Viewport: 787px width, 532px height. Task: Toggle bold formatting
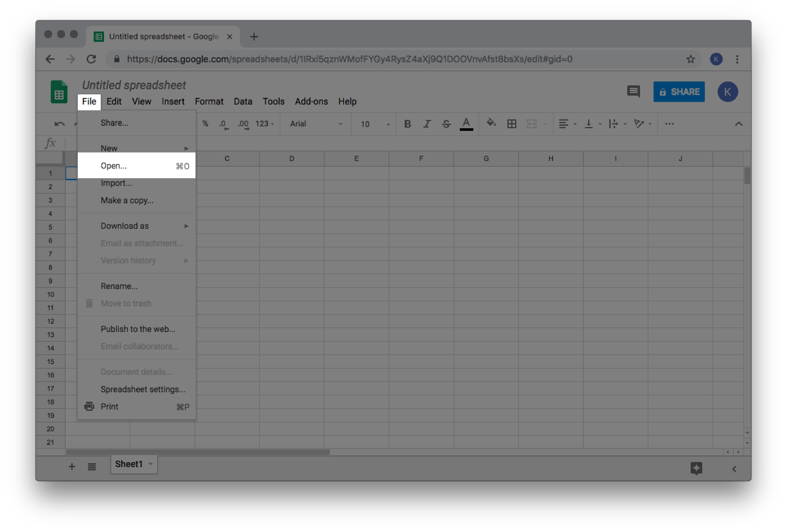(x=407, y=124)
